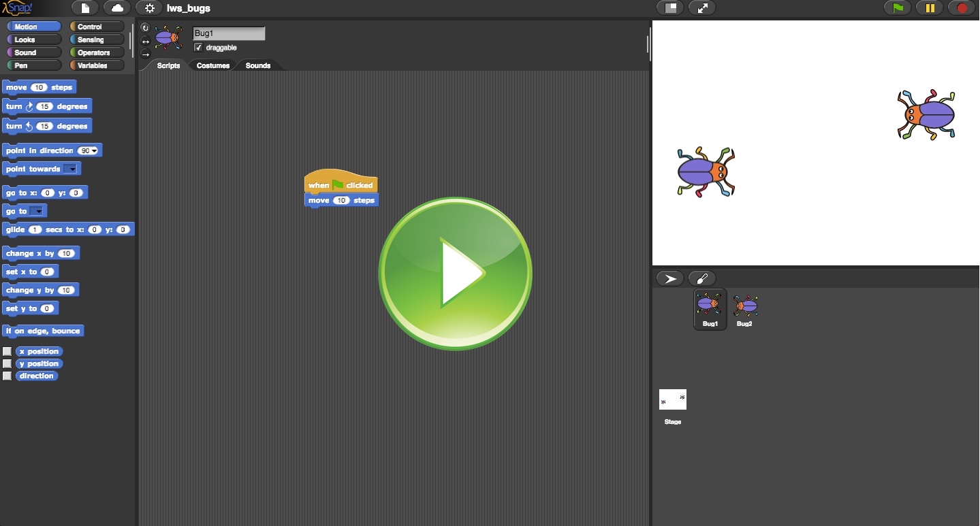Image resolution: width=980 pixels, height=526 pixels.
Task: Add a new turtle sprite
Action: tap(670, 278)
